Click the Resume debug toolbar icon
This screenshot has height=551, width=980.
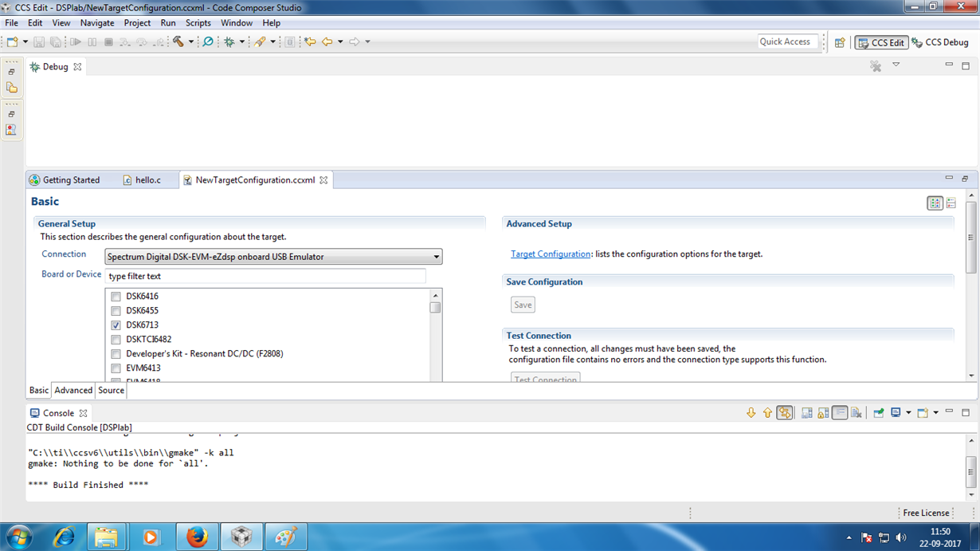[x=76, y=41]
